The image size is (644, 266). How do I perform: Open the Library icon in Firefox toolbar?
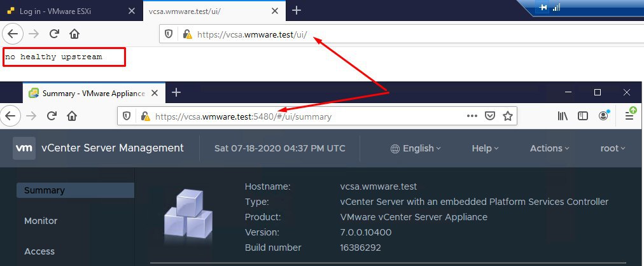click(563, 116)
